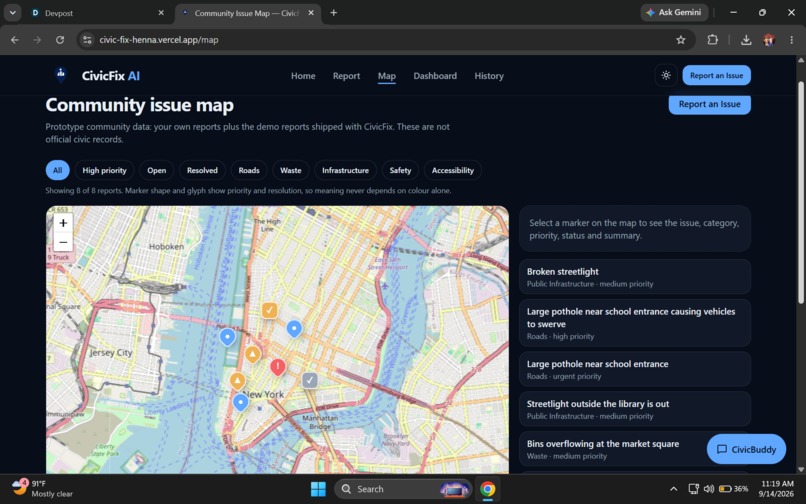The height and width of the screenshot is (504, 806).
Task: Open a new browser tab
Action: pyautogui.click(x=334, y=13)
